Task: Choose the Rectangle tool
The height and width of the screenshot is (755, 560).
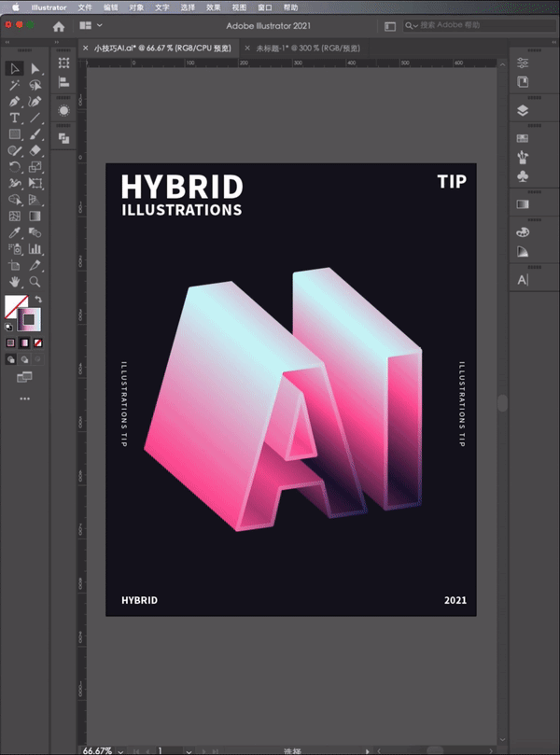Action: (x=14, y=134)
